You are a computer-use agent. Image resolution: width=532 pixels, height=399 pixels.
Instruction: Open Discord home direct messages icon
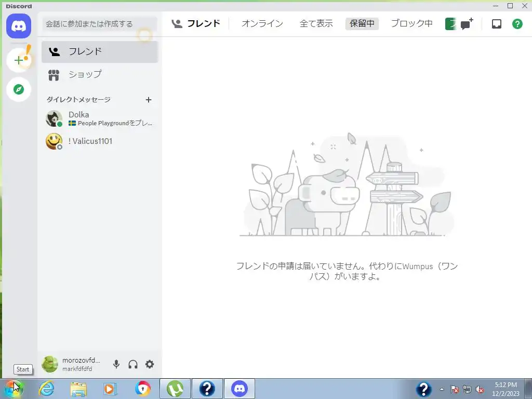(19, 26)
